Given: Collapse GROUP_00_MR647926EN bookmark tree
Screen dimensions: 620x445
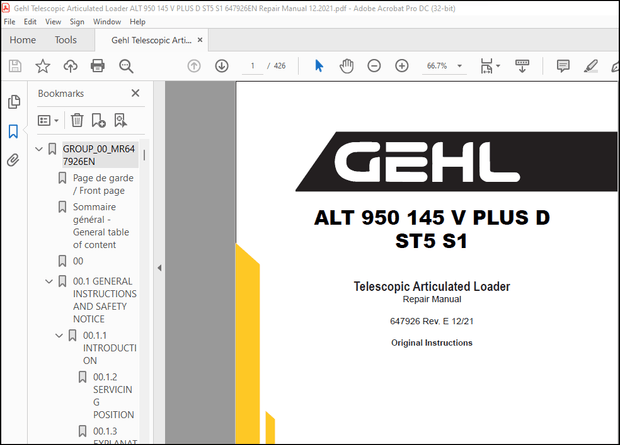Looking at the screenshot, I should click(x=39, y=149).
